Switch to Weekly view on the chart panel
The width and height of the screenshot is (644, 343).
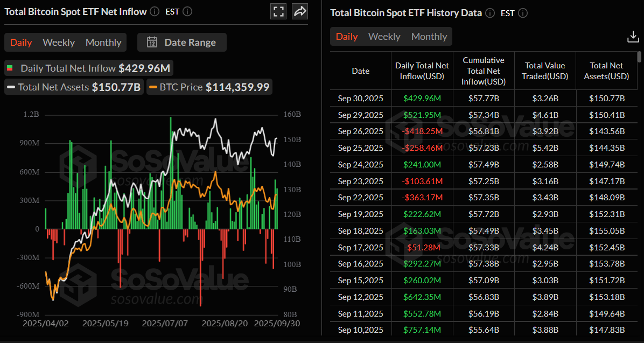58,42
